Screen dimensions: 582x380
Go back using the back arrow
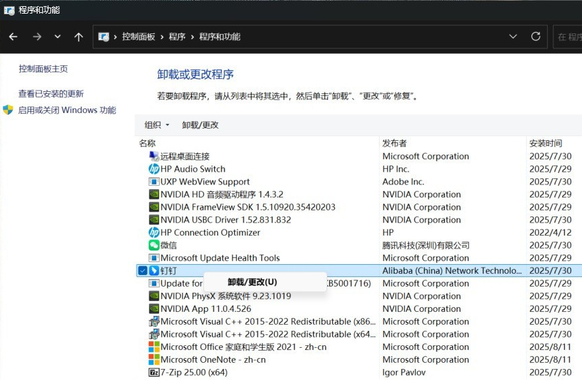coord(13,37)
